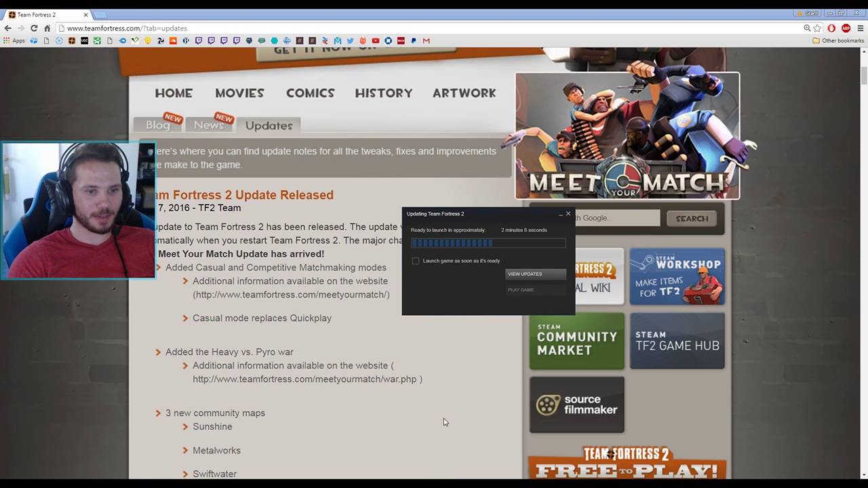Open the browser home page icon
Viewport: 868px width, 488px height.
click(47, 28)
